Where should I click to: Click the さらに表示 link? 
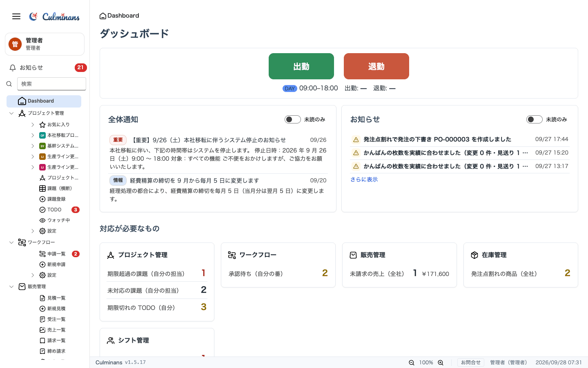coord(364,180)
